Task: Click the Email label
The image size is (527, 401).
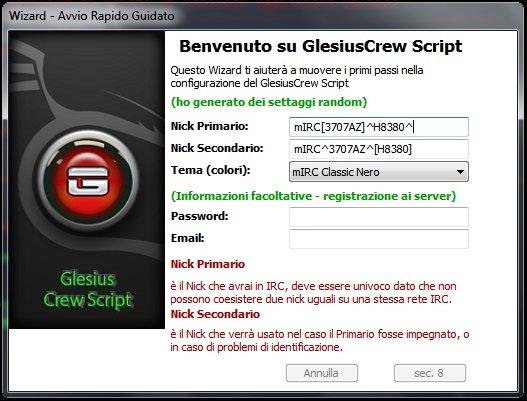Action: pos(188,238)
